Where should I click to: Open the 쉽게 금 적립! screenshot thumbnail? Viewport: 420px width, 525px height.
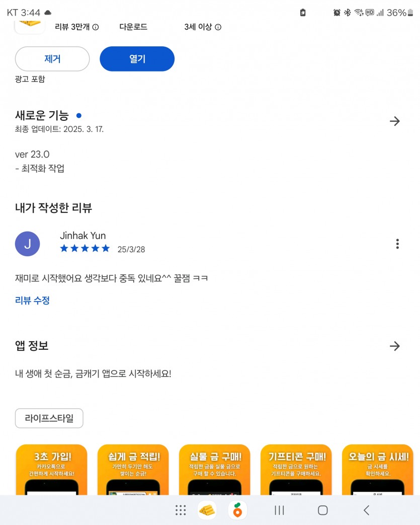133,470
